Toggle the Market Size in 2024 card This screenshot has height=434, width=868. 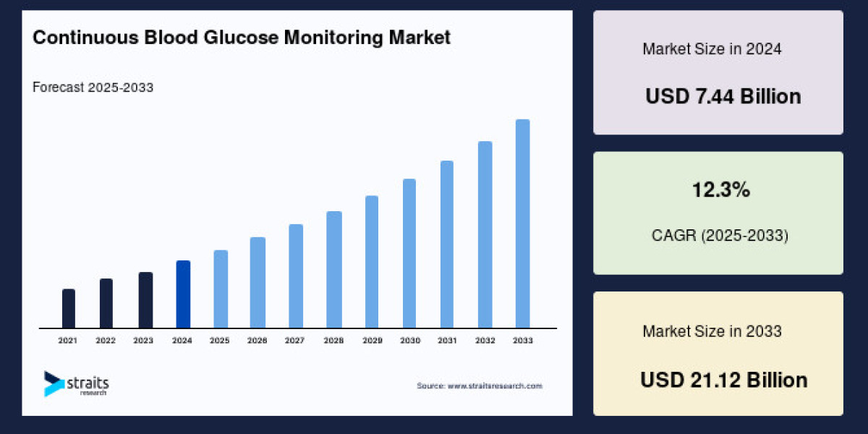click(718, 72)
